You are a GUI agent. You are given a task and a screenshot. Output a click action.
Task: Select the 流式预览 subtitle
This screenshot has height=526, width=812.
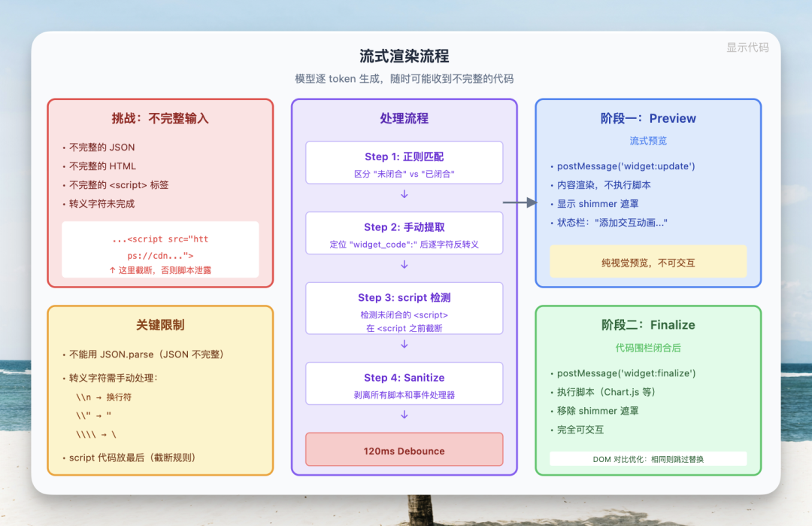click(649, 140)
